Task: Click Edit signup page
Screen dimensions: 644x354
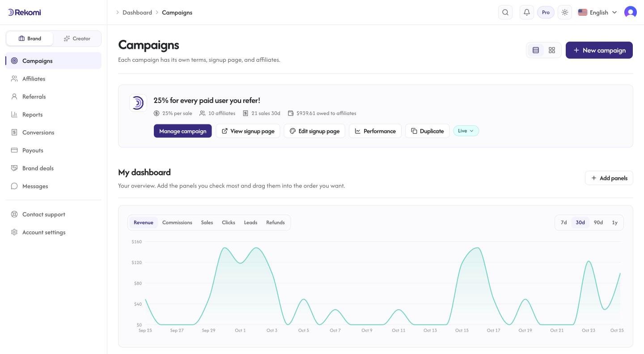Action: pyautogui.click(x=314, y=131)
